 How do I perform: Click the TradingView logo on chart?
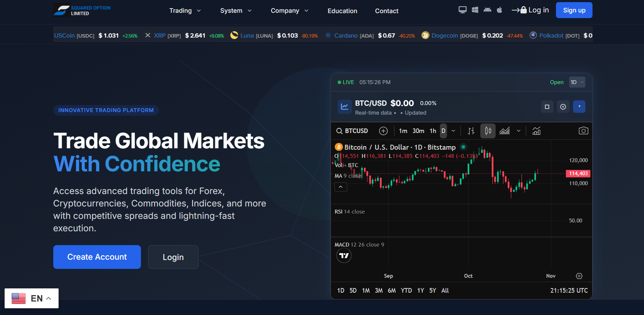344,255
